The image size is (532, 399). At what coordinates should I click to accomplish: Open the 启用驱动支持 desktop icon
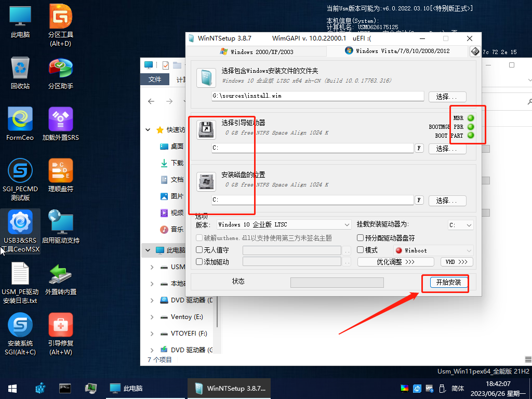coord(61,228)
